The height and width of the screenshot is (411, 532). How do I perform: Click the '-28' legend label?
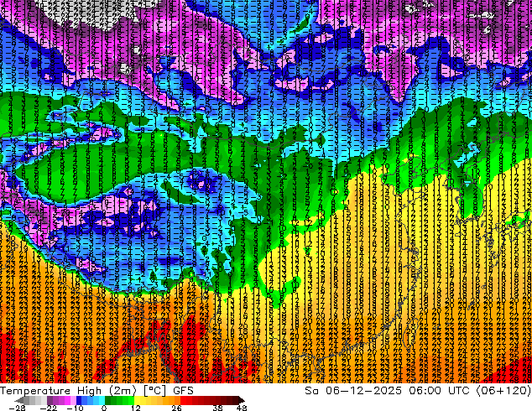(17, 408)
